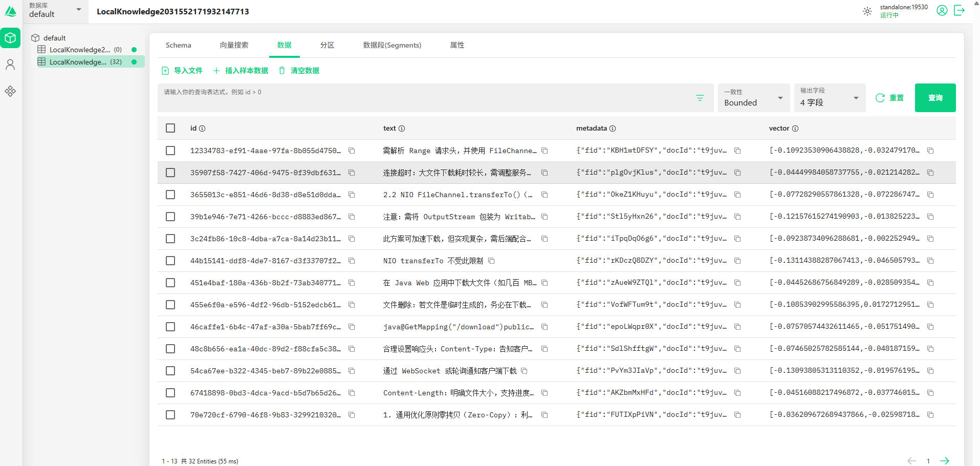Check the row starting with 3655013c
The height and width of the screenshot is (466, 980).
pos(170,195)
